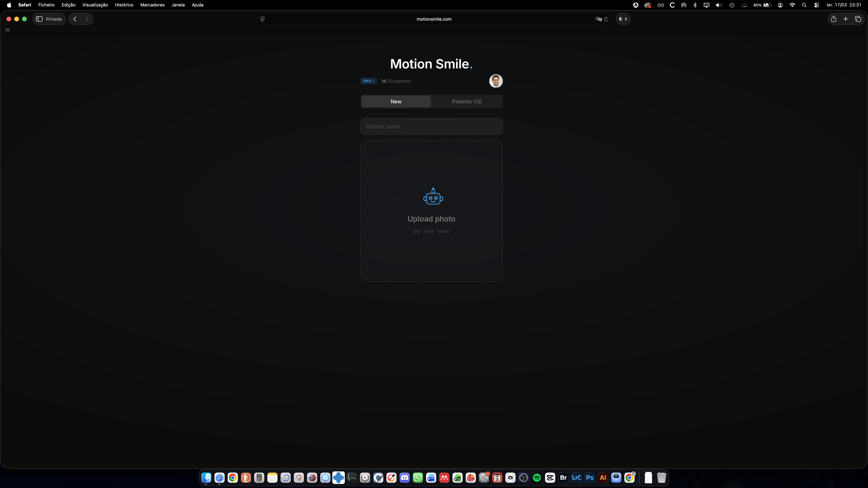Open the Histórico menu
The image size is (868, 488).
[124, 5]
